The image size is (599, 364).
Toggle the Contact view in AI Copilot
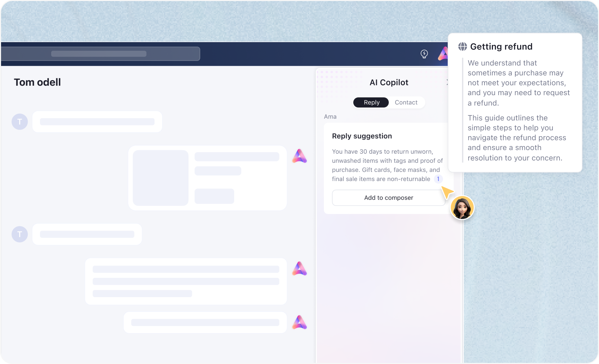click(406, 102)
